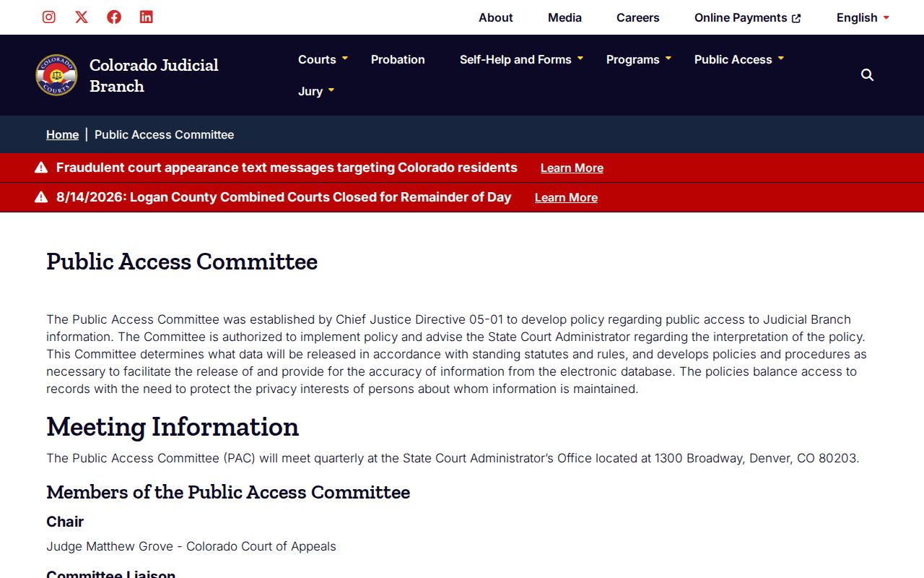Open the LinkedIn social icon
Screen dimensions: 924x578
coord(147,17)
